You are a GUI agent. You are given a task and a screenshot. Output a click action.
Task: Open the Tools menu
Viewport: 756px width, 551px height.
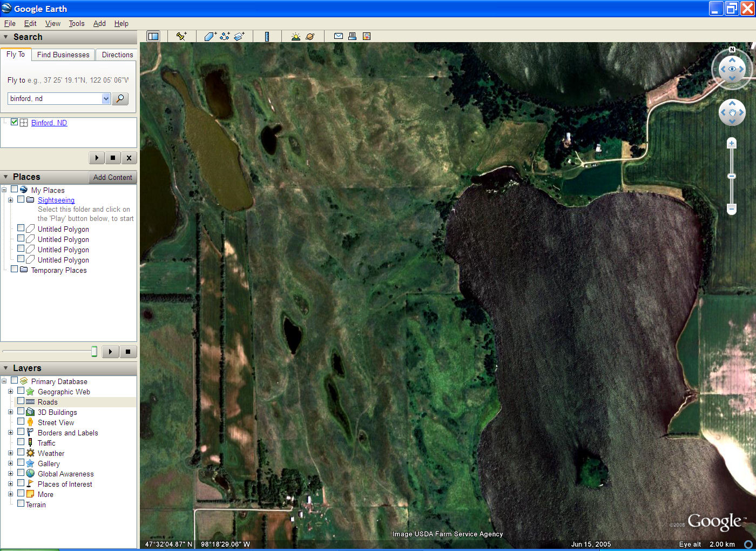[77, 23]
